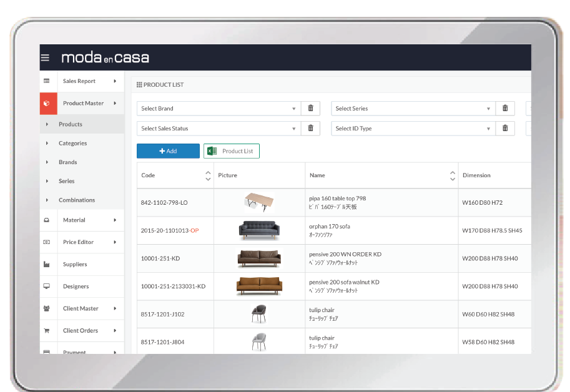This screenshot has height=392, width=570.
Task: Click the Price Editor money icon
Action: [x=47, y=242]
